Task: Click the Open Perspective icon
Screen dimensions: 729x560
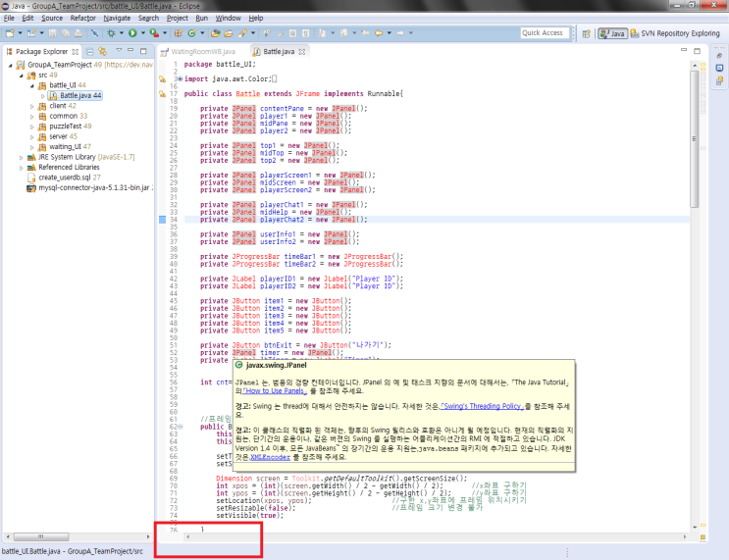Action: pyautogui.click(x=587, y=33)
